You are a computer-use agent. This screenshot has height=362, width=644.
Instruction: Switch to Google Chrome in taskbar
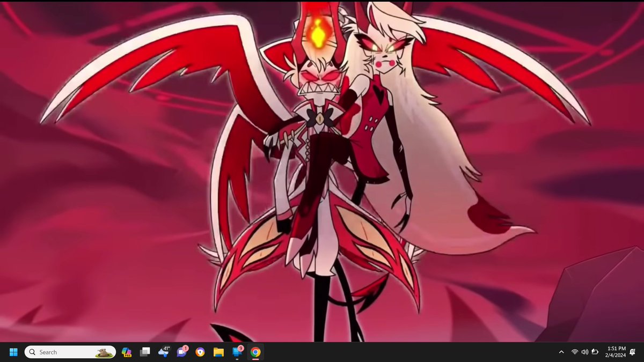click(x=255, y=352)
